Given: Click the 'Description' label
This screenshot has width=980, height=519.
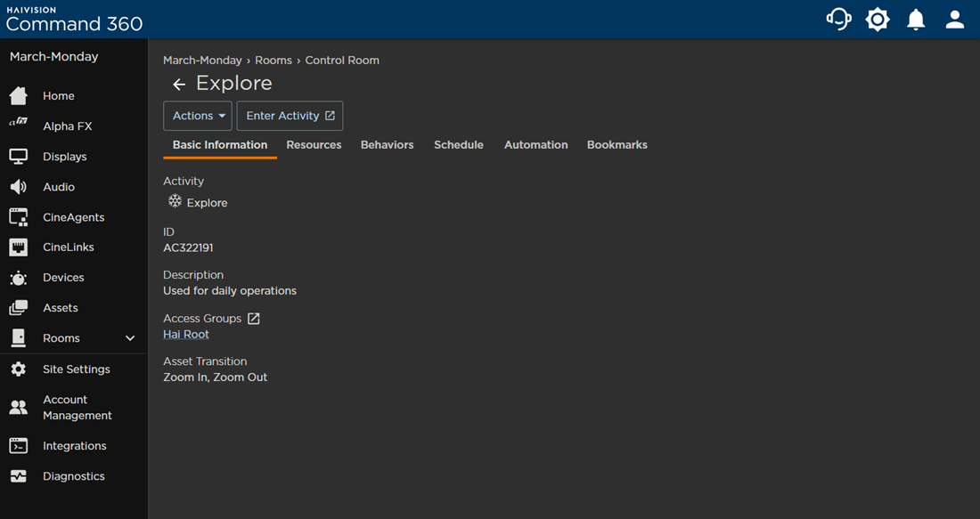Looking at the screenshot, I should 193,275.
